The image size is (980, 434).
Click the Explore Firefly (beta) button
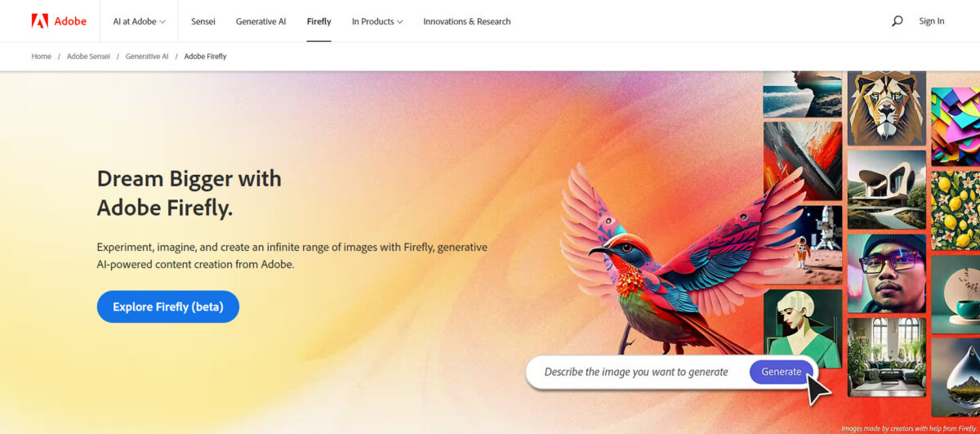pos(168,306)
